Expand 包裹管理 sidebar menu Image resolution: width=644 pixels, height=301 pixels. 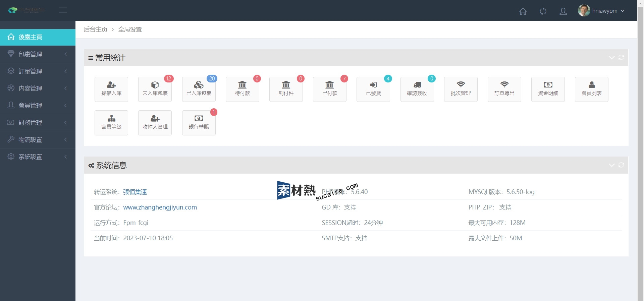38,54
